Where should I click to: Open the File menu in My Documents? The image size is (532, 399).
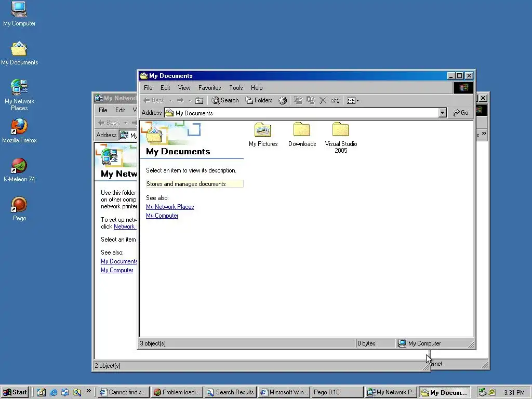click(x=148, y=88)
